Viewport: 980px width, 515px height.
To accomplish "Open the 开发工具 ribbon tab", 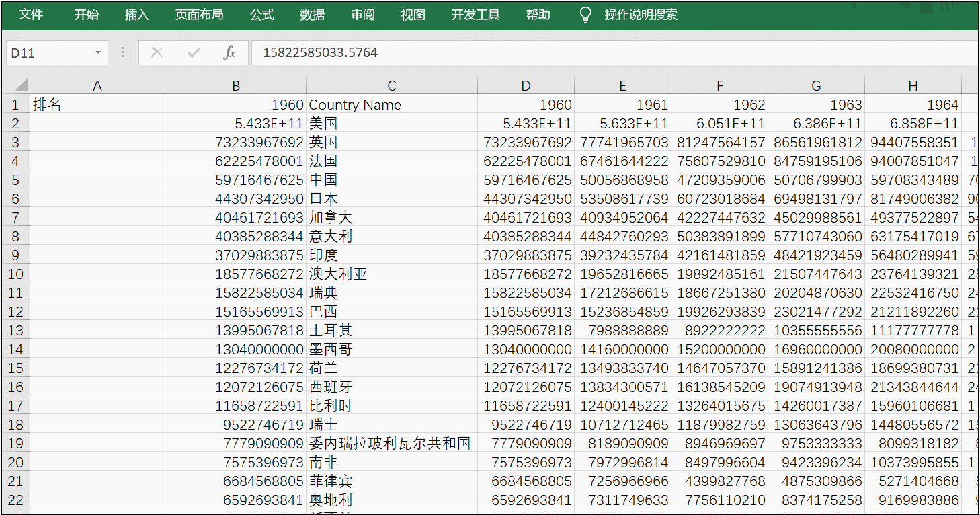I will [475, 15].
